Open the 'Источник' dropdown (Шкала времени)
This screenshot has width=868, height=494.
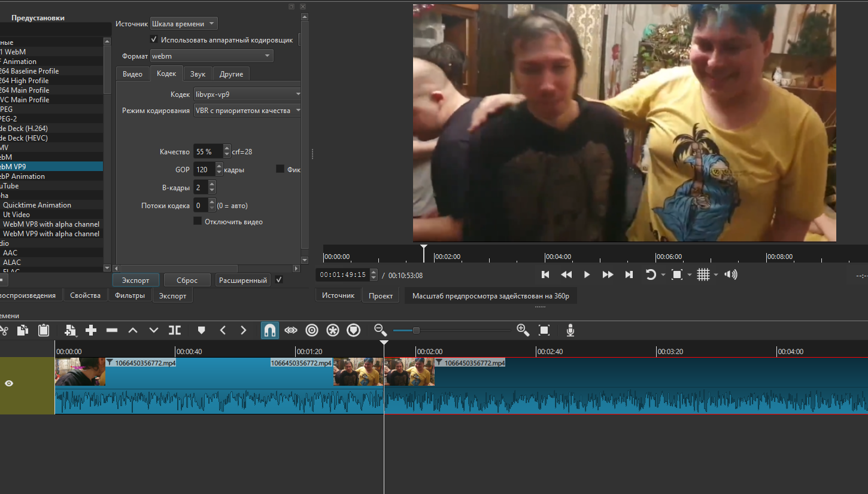tap(184, 24)
